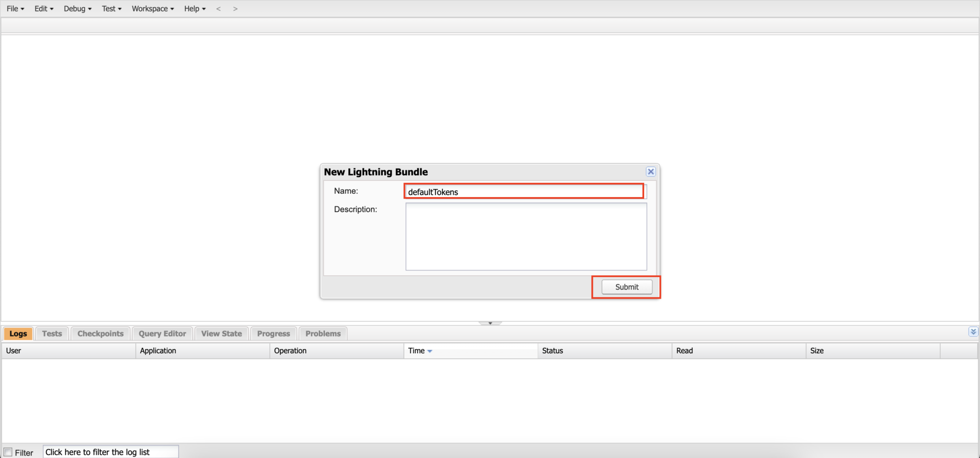The image size is (980, 458).
Task: Open the Edit menu
Action: pos(44,9)
